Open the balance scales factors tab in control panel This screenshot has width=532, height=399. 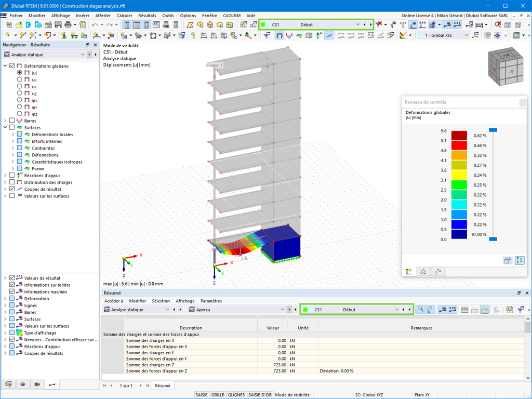click(x=423, y=271)
